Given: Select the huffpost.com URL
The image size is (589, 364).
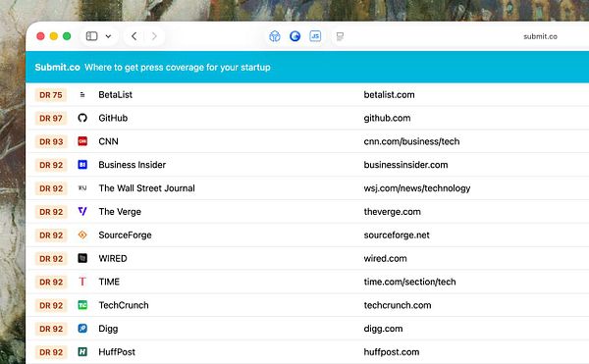Looking at the screenshot, I should [392, 352].
